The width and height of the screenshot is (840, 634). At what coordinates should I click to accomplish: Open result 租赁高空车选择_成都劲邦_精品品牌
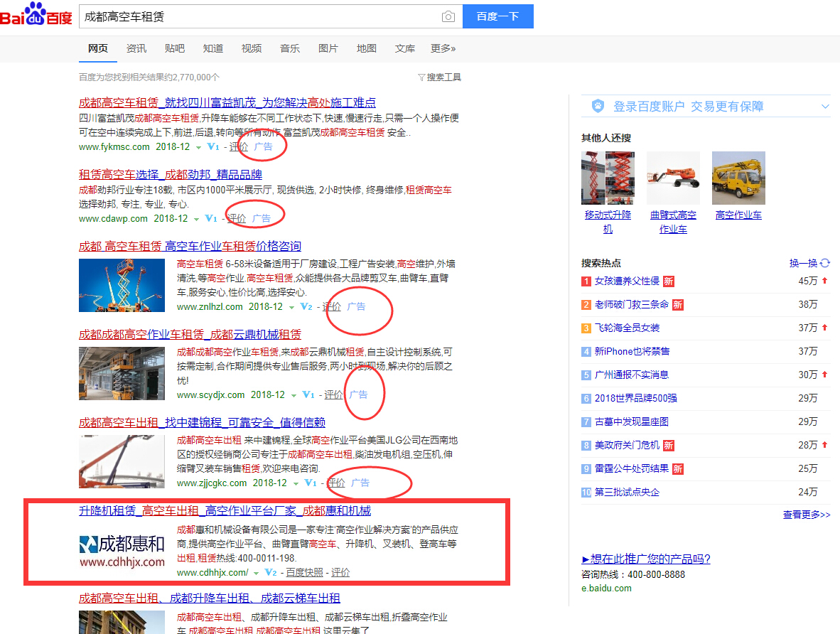[x=171, y=174]
